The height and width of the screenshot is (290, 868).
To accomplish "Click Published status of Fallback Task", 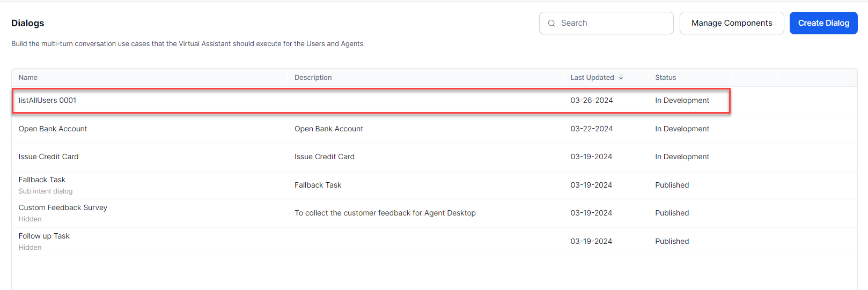I will 672,185.
